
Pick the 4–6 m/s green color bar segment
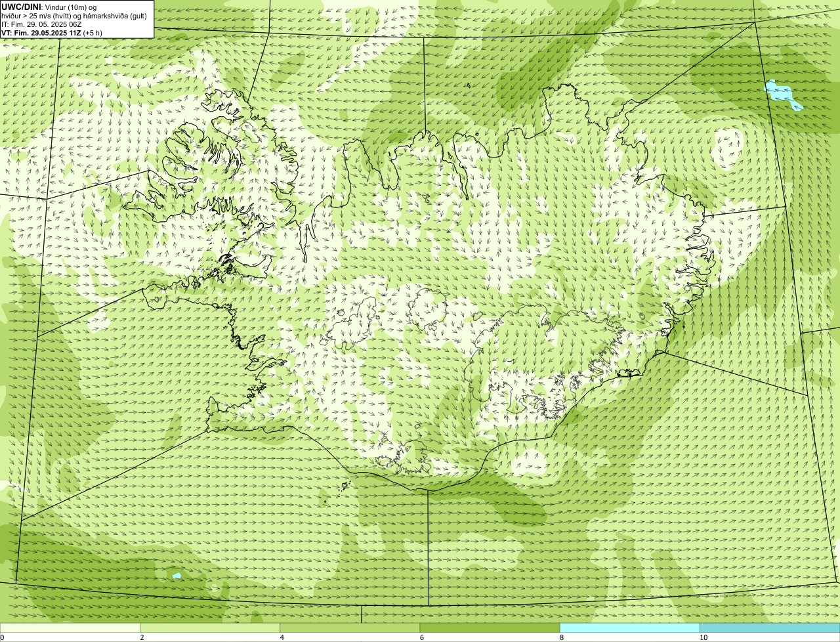350,628
